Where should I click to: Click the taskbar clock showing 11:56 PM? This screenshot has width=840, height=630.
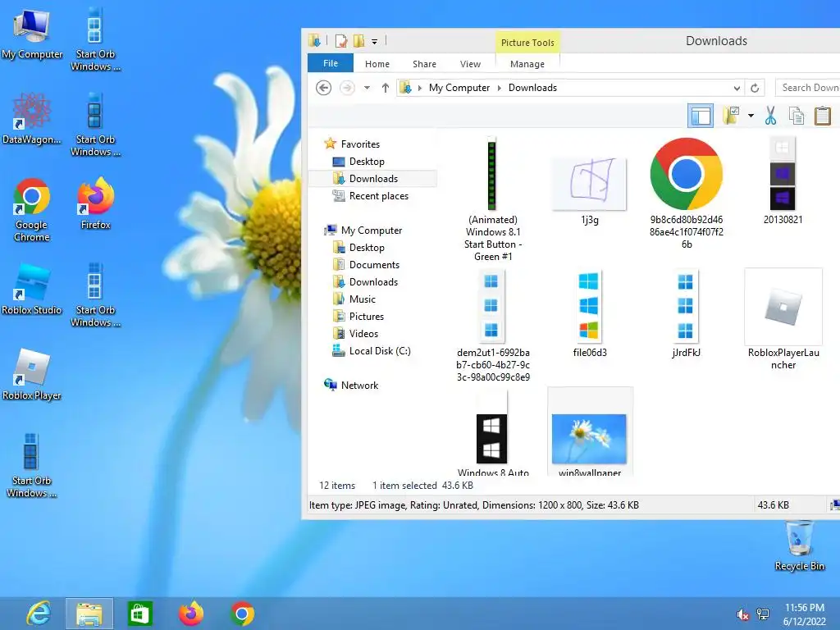point(804,614)
